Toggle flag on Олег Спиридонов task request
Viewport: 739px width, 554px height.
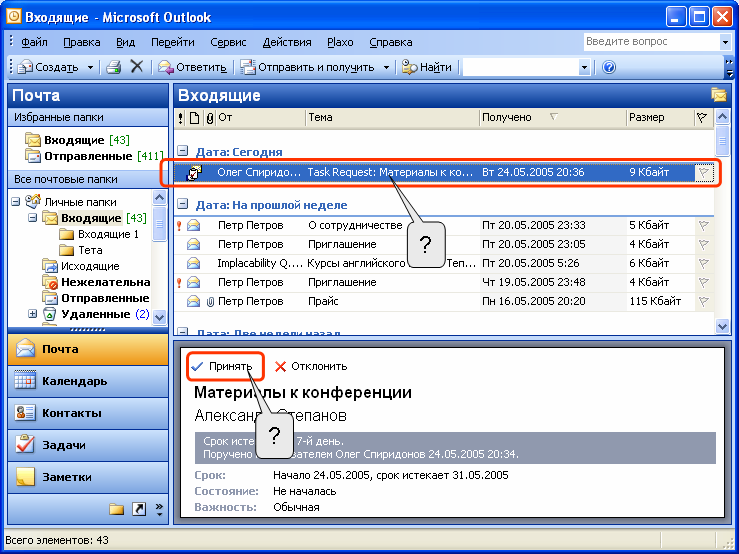703,173
